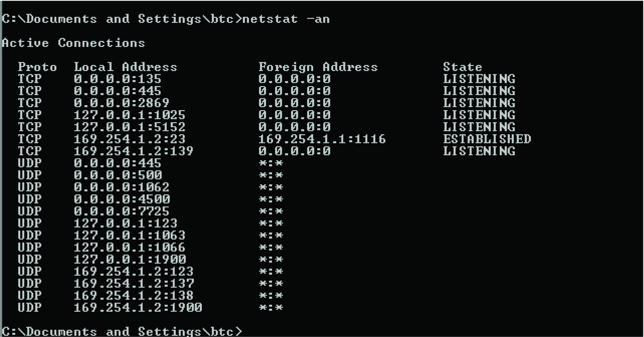Select local address 0.0.0.0:135
Viewport: 644px width, 337px height.
117,79
